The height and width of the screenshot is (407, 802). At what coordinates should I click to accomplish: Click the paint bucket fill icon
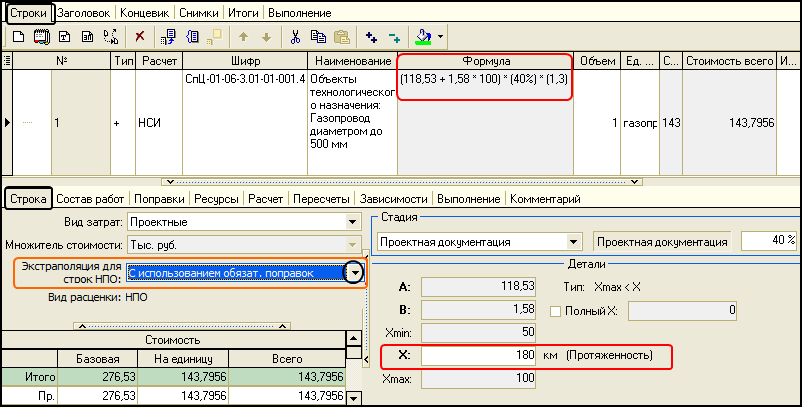(x=424, y=36)
